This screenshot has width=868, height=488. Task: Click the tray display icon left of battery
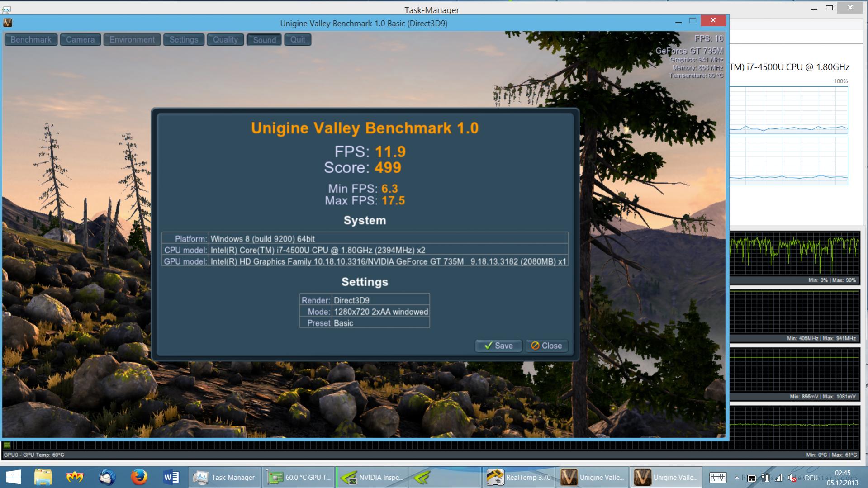751,478
